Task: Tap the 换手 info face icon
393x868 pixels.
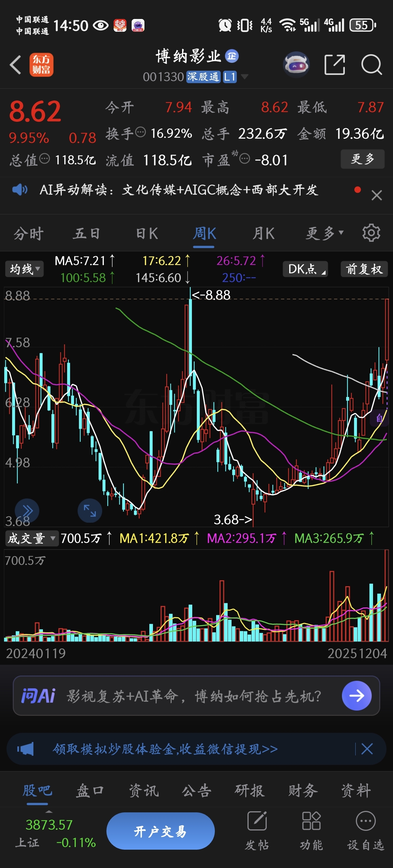Action: (140, 132)
